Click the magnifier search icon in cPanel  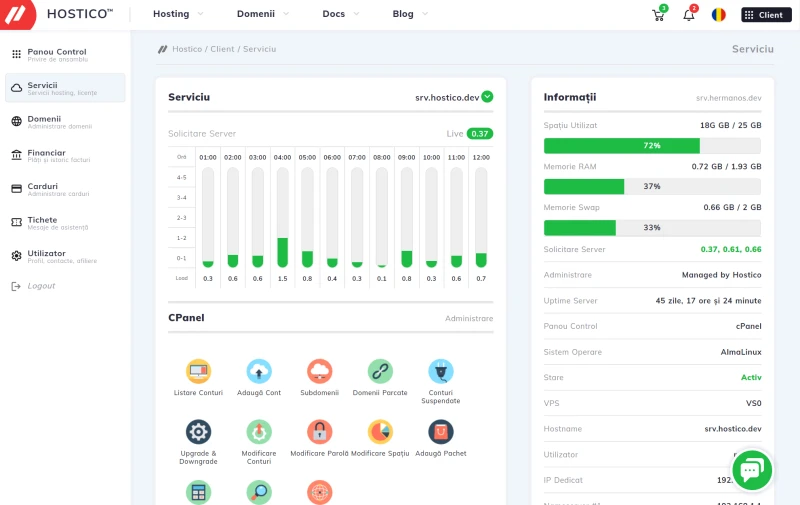click(259, 492)
